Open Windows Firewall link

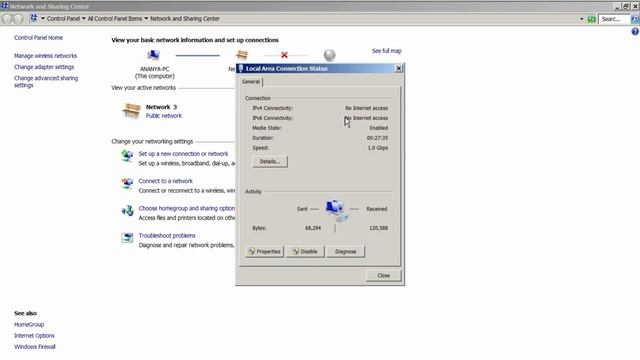(35, 347)
